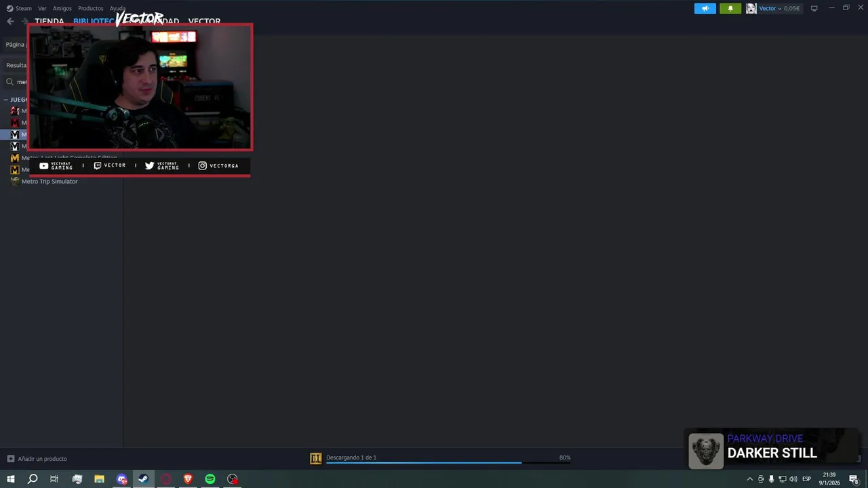Select Metro Trip Simulator
This screenshot has width=868, height=488.
tap(50, 181)
